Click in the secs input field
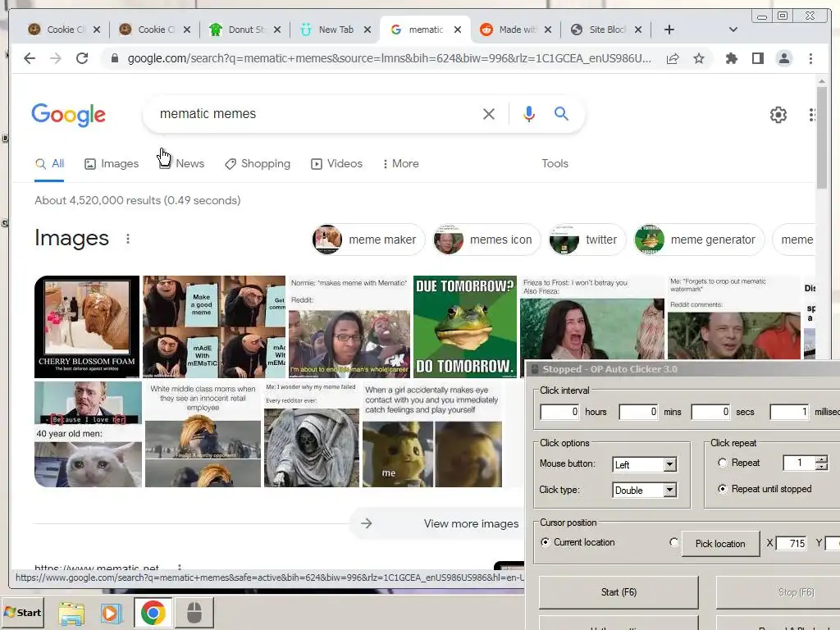This screenshot has height=630, width=840. pos(711,412)
